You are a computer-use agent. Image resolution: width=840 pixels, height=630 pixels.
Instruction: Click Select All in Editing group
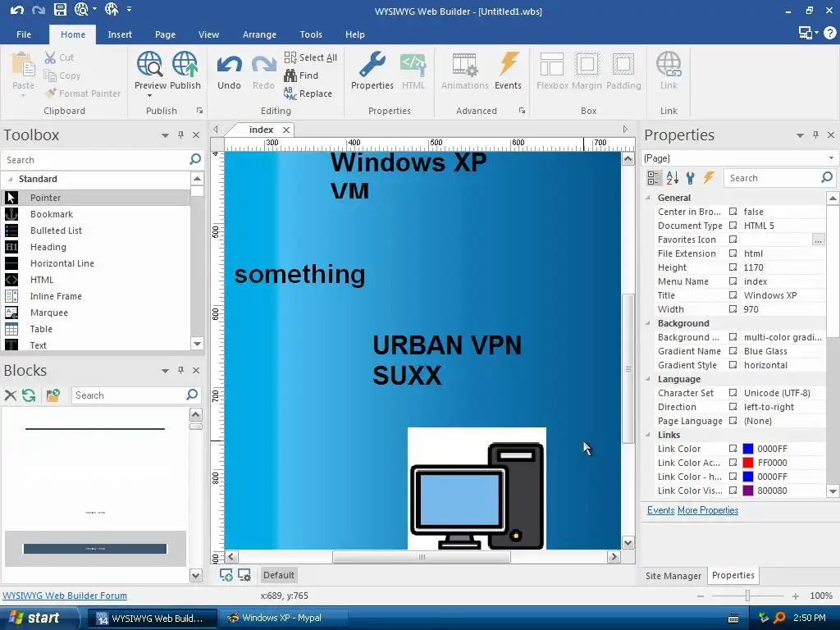point(311,57)
